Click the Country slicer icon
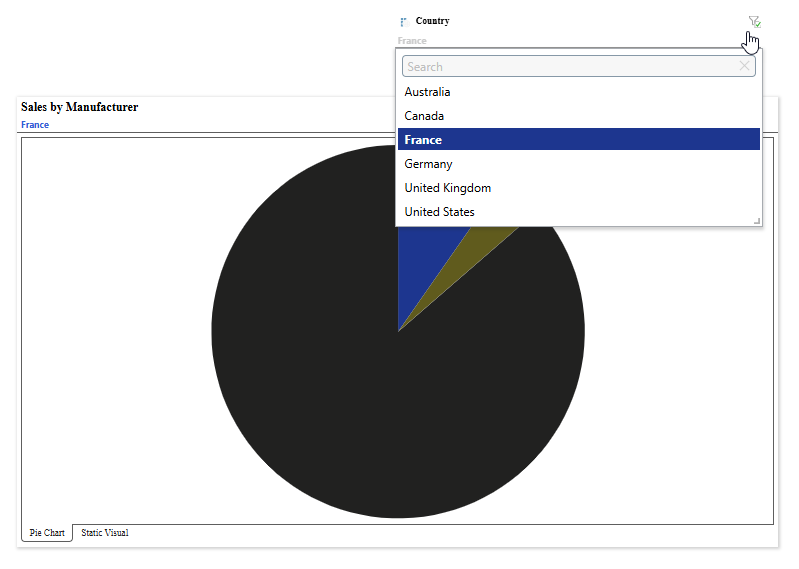Screen dimensions: 799x569 tap(404, 22)
